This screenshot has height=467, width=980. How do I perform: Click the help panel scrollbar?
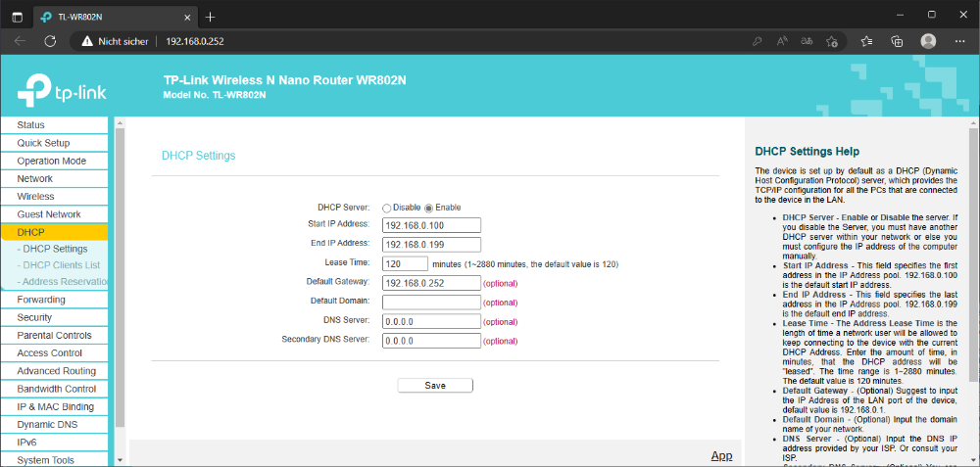pos(973,255)
